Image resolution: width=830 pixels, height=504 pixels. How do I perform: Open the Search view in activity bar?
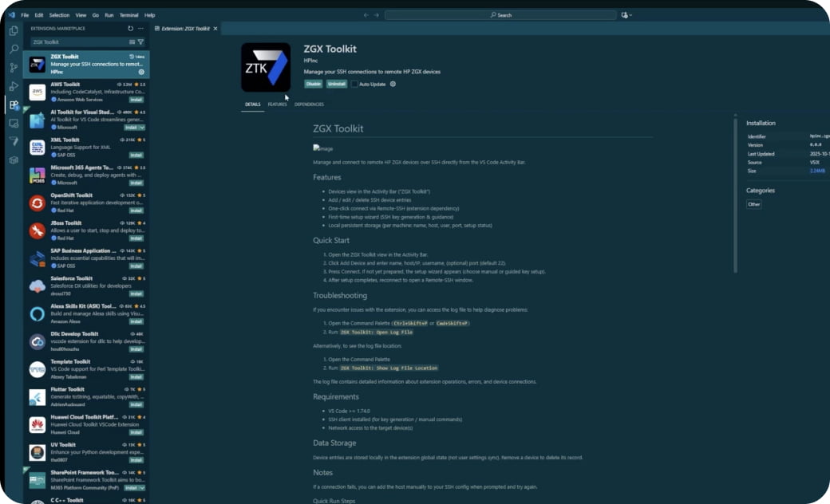[x=14, y=49]
